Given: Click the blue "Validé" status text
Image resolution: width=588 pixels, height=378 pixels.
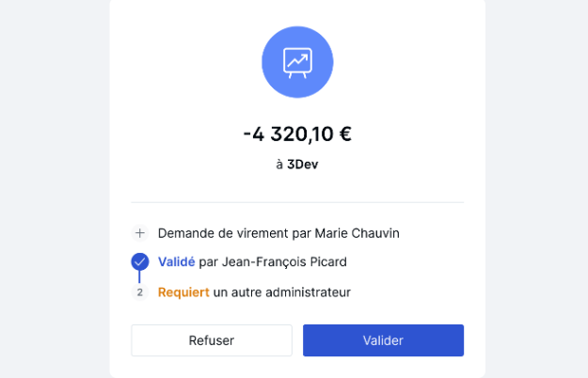Looking at the screenshot, I should click(x=177, y=261).
